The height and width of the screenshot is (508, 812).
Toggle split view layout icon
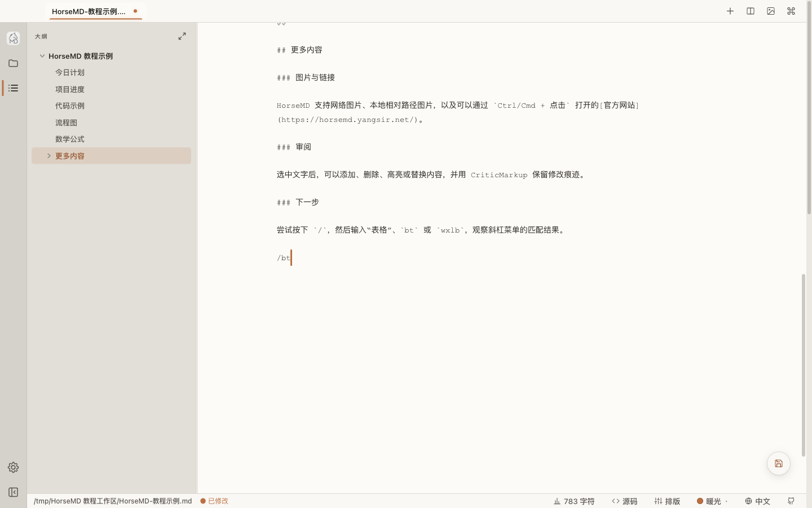pos(751,11)
